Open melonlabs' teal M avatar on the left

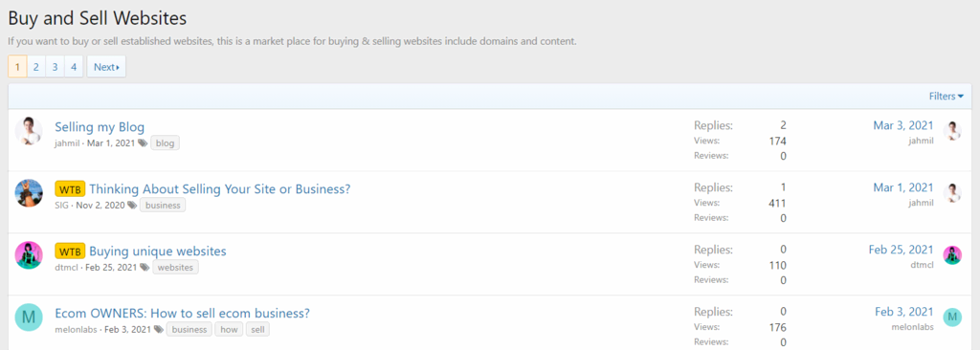tap(29, 317)
